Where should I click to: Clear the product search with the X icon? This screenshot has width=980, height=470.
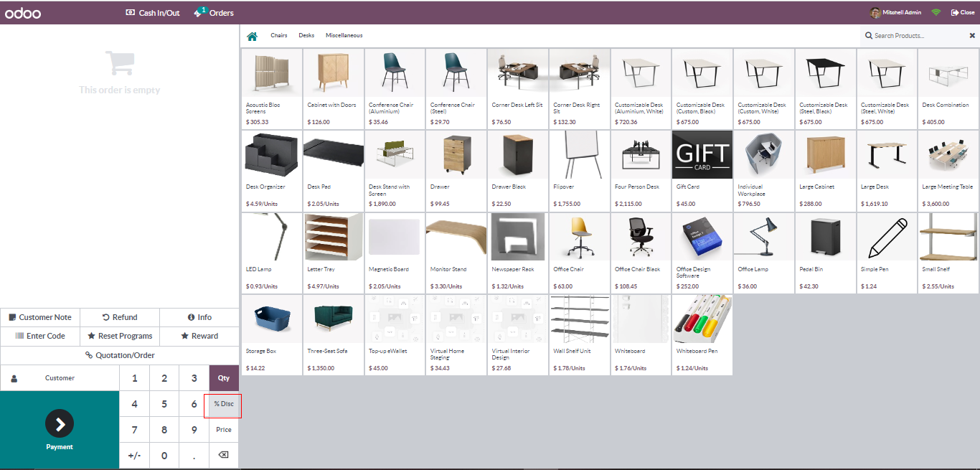(973, 35)
